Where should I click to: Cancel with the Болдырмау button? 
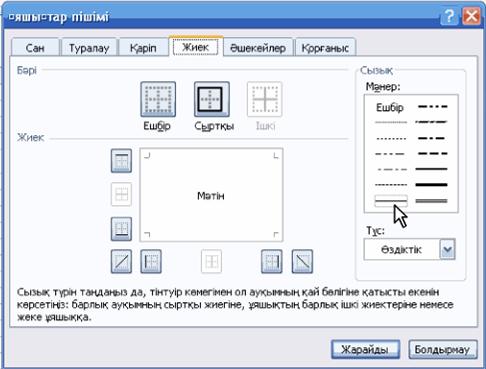(443, 349)
